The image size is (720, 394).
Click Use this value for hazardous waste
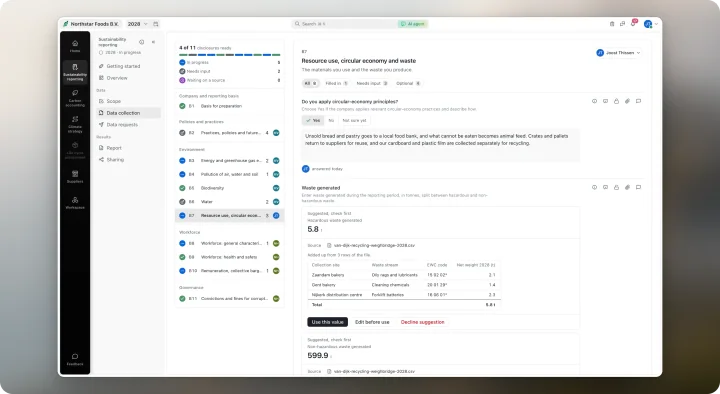(327, 322)
